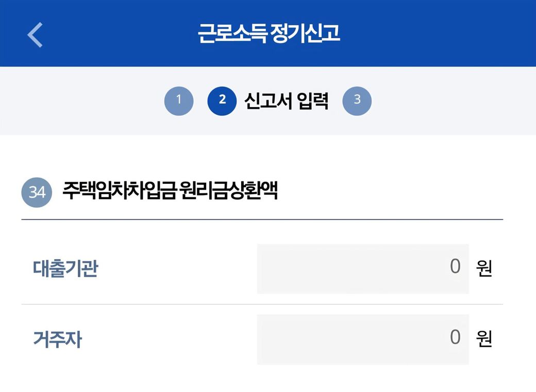This screenshot has height=392, width=536.
Task: Click the 원 unit beside 대출기관 field
Action: [x=484, y=269]
